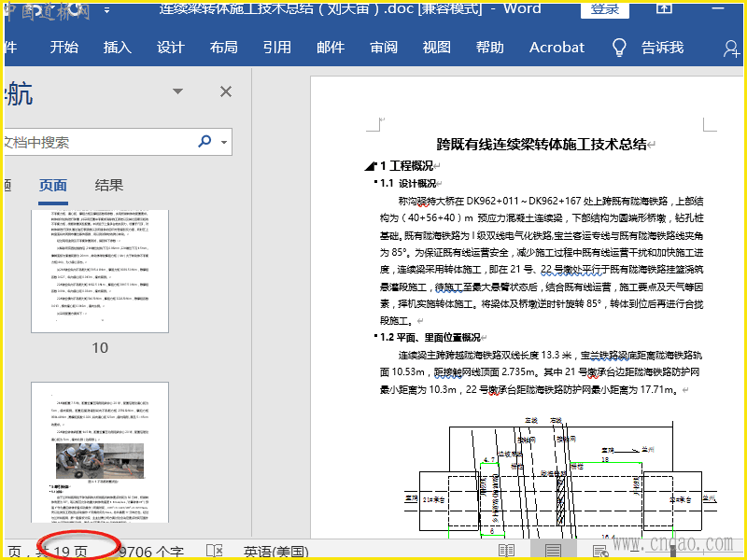Open the Acrobat ribbon tab
The image size is (747, 560).
[557, 48]
